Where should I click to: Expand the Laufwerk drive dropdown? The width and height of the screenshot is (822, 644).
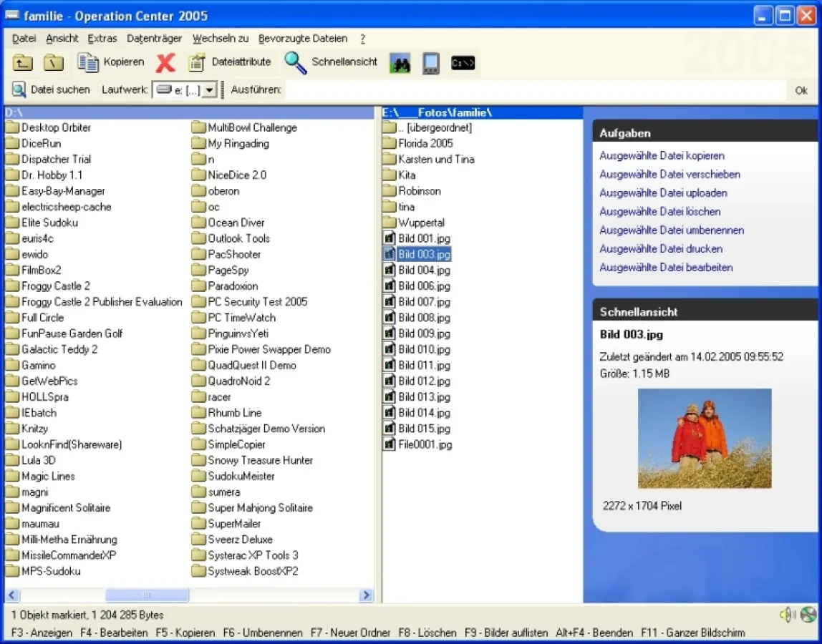pos(208,90)
